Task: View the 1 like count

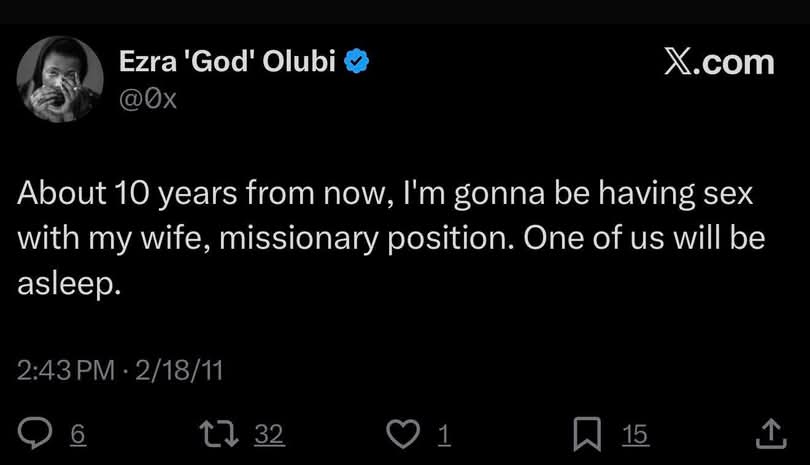Action: click(444, 434)
